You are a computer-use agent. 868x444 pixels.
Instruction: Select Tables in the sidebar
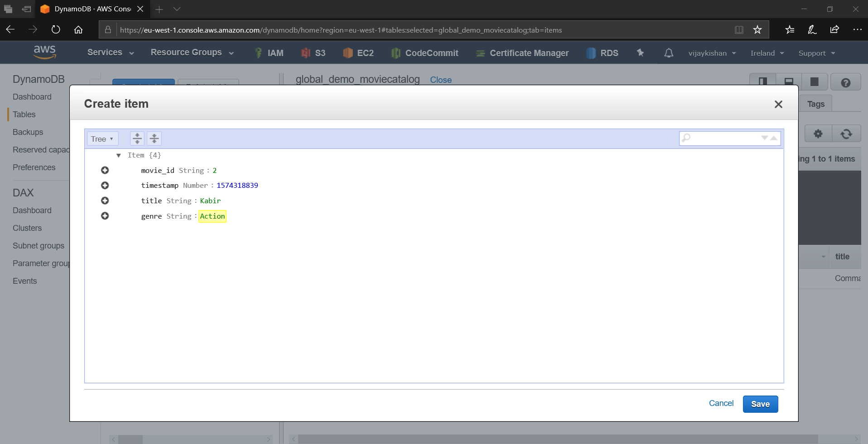(24, 115)
